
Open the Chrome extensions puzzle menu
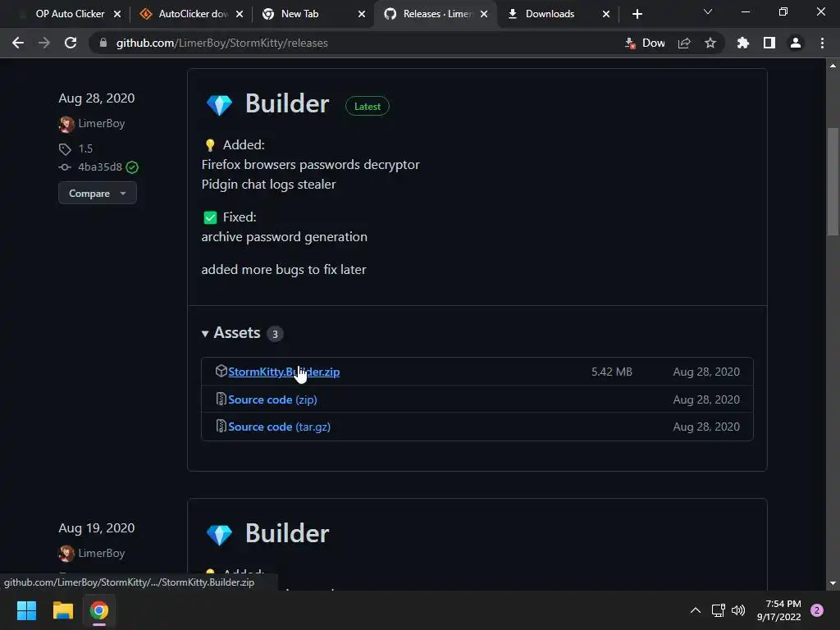coord(742,43)
